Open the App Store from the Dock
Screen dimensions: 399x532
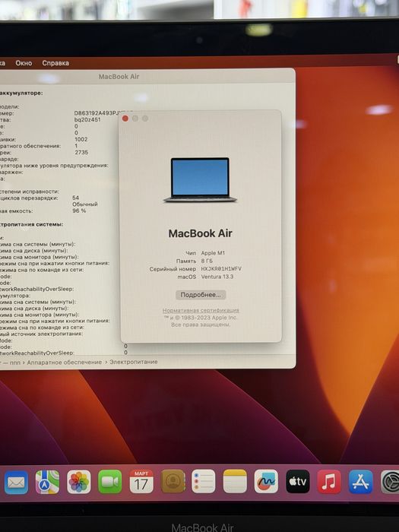361,481
